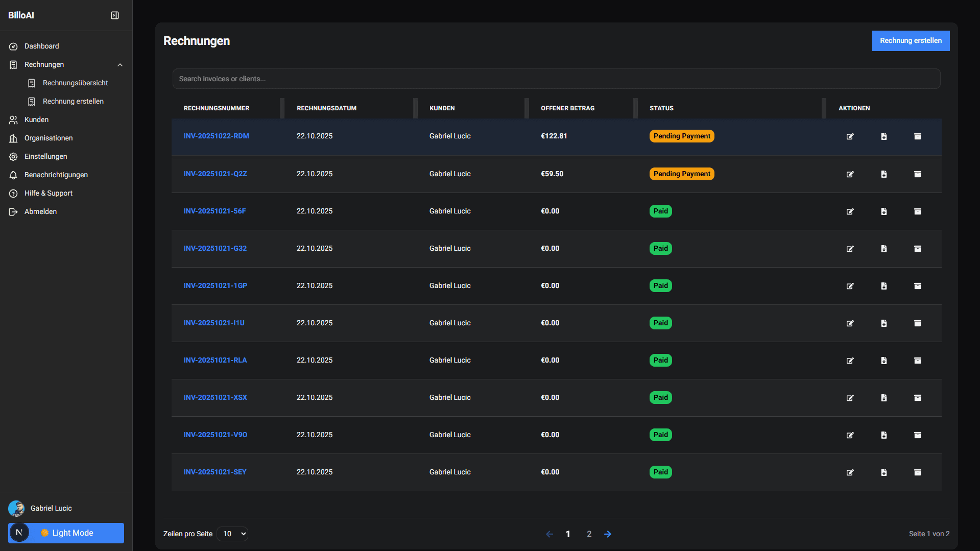Open Organisationen via the building icon
Viewport: 980px width, 551px height.
click(x=13, y=138)
